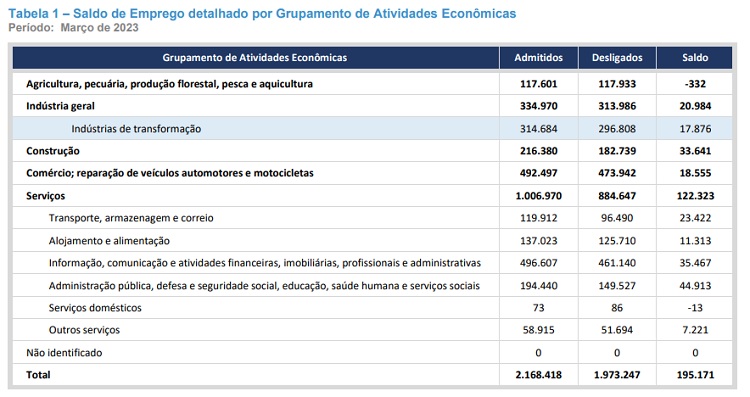Click Indústrias de transformação desligados 296.808
This screenshot has height=397, width=750.
coord(617,129)
